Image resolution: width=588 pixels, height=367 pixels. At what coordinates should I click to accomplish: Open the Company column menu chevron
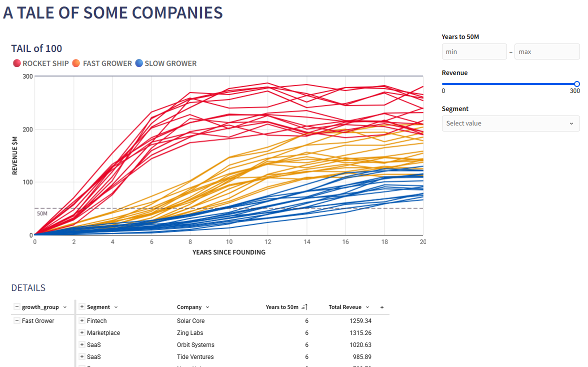207,307
